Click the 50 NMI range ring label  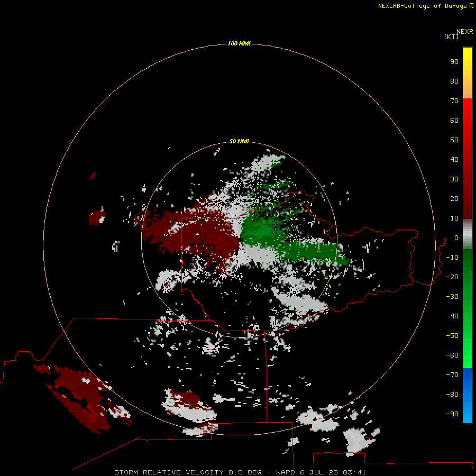[x=239, y=141]
